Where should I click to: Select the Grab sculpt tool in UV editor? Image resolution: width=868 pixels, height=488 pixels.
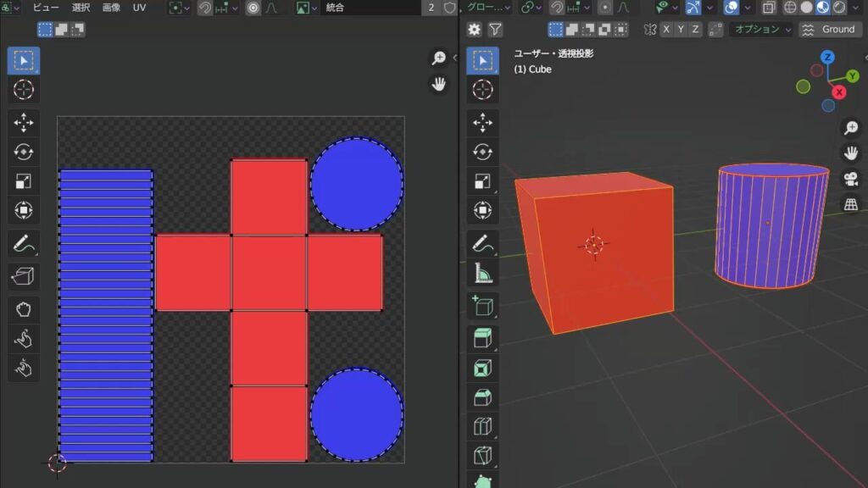[23, 309]
